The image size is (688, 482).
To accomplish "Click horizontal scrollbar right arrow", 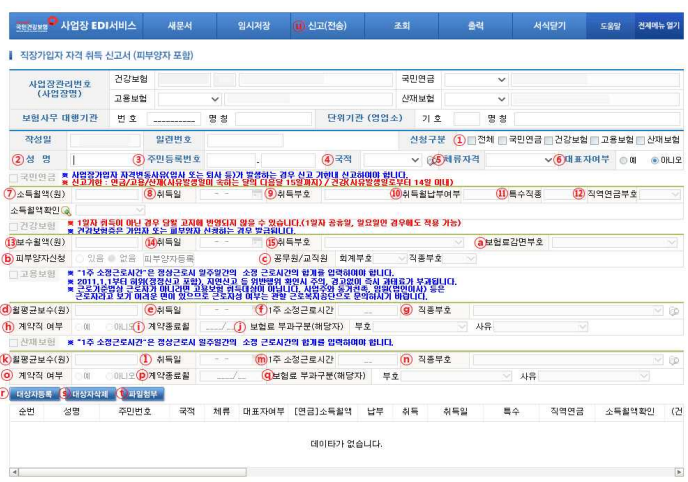I will point(679,472).
